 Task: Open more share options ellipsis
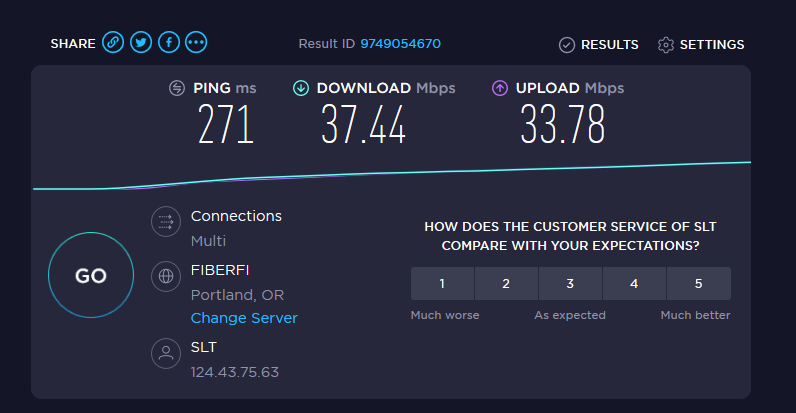(196, 42)
